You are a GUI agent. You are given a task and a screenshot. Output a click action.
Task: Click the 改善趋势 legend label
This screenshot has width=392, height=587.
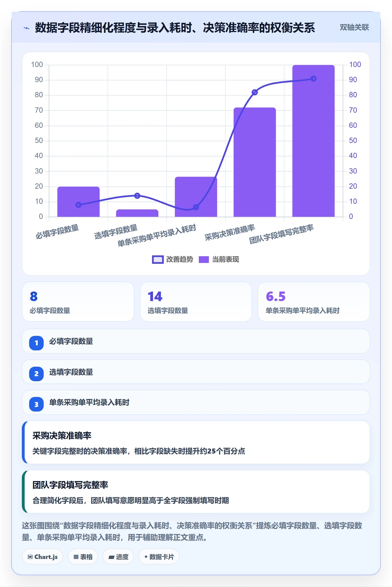[x=179, y=260]
